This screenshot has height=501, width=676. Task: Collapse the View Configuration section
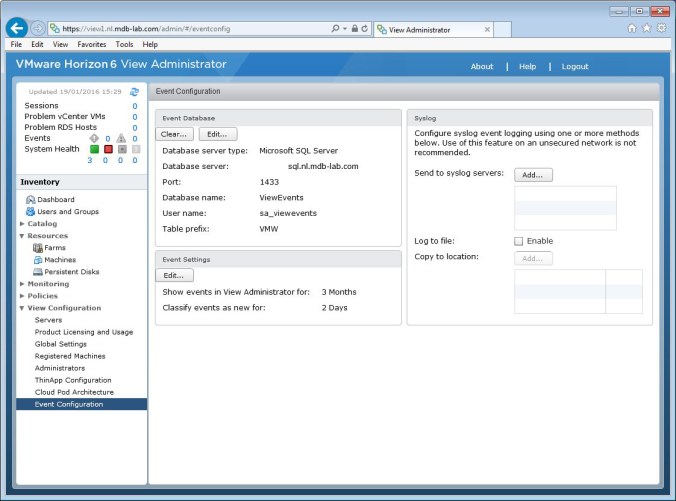pyautogui.click(x=22, y=308)
